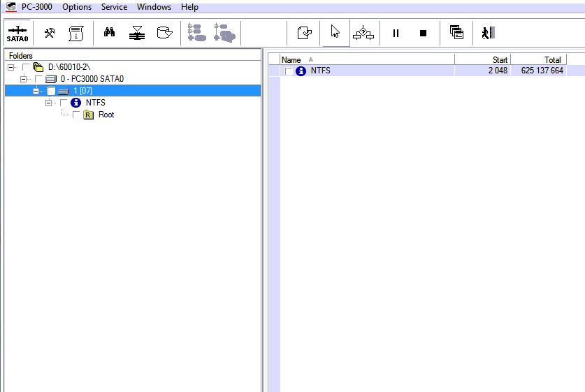Click the partition icon beside 1 [07]
Viewport: 585px width, 392px height.
(x=64, y=91)
